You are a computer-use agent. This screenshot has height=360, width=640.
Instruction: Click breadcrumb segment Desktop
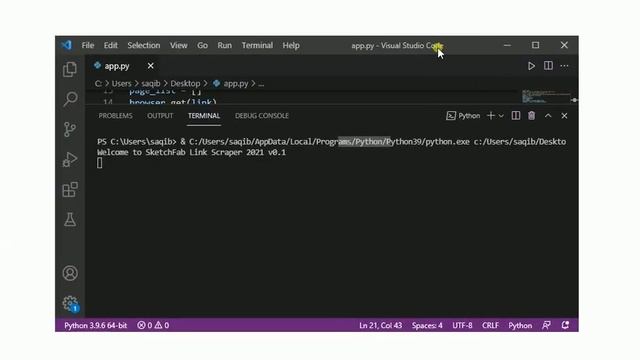point(185,84)
